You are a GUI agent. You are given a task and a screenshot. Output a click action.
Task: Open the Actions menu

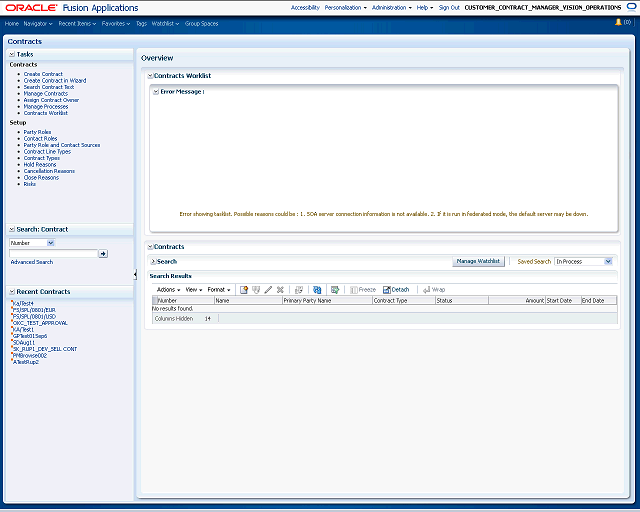tap(168, 290)
